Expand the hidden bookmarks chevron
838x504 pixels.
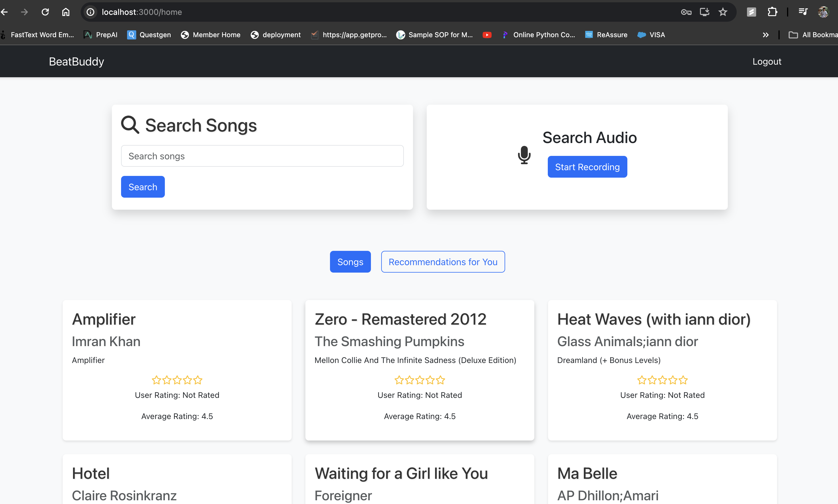[765, 35]
